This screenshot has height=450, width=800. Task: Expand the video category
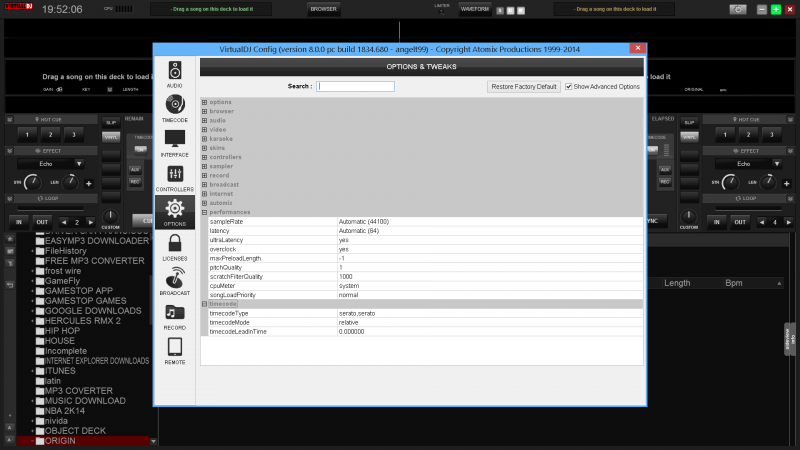point(205,130)
